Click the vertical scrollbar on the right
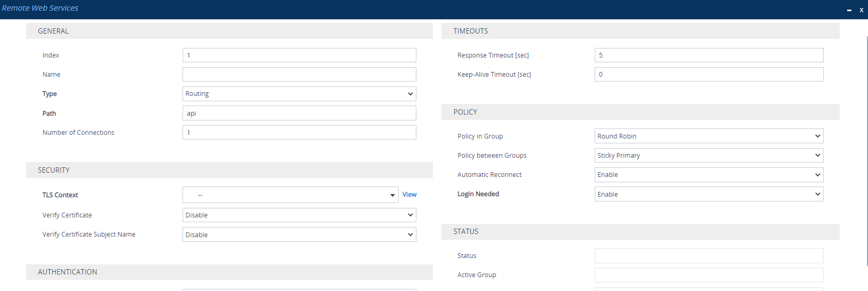Screen dimensions: 868x291 867,149
